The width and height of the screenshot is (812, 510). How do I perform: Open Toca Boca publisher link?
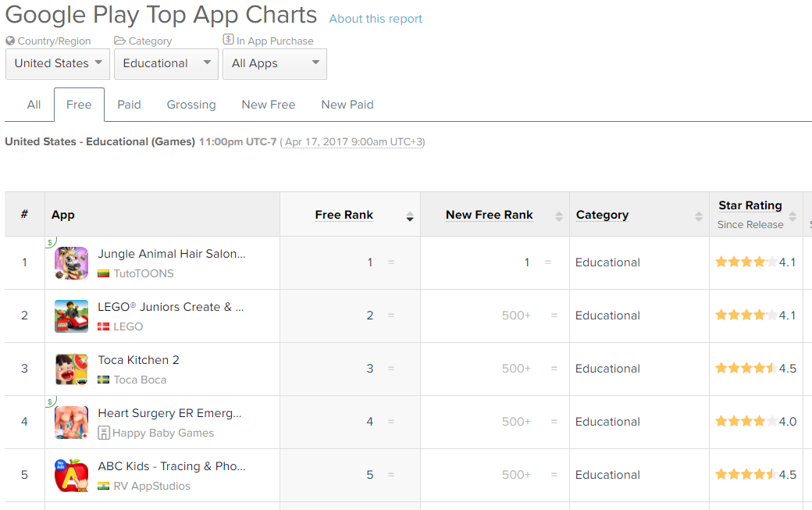[141, 380]
